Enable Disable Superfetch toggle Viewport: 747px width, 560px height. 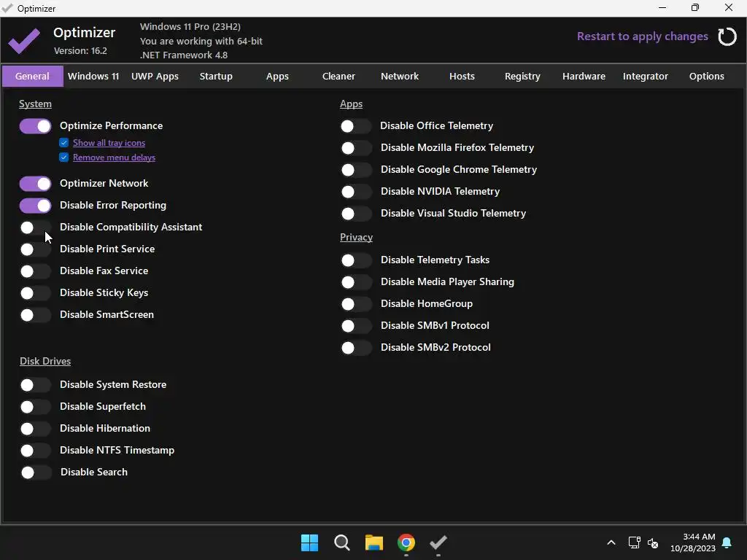point(35,407)
